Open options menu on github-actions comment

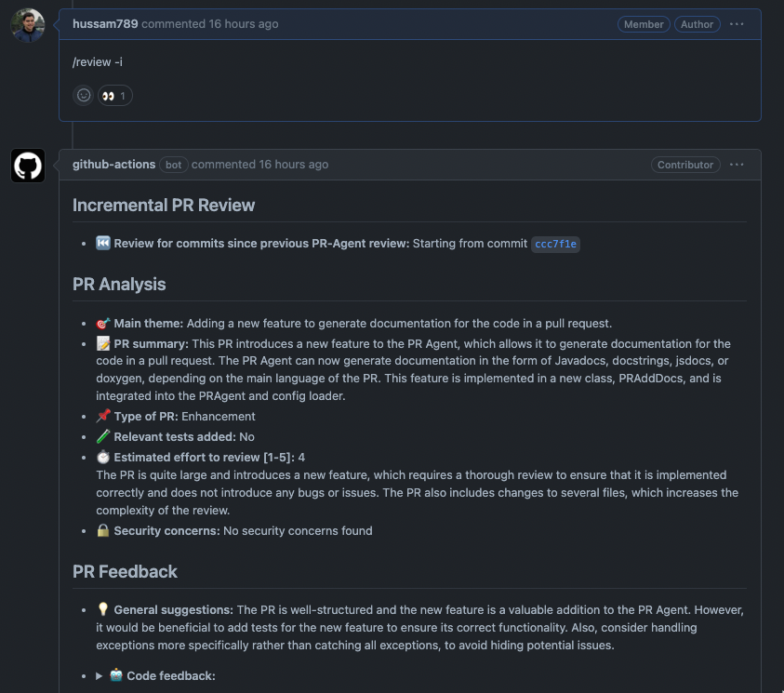click(x=737, y=165)
